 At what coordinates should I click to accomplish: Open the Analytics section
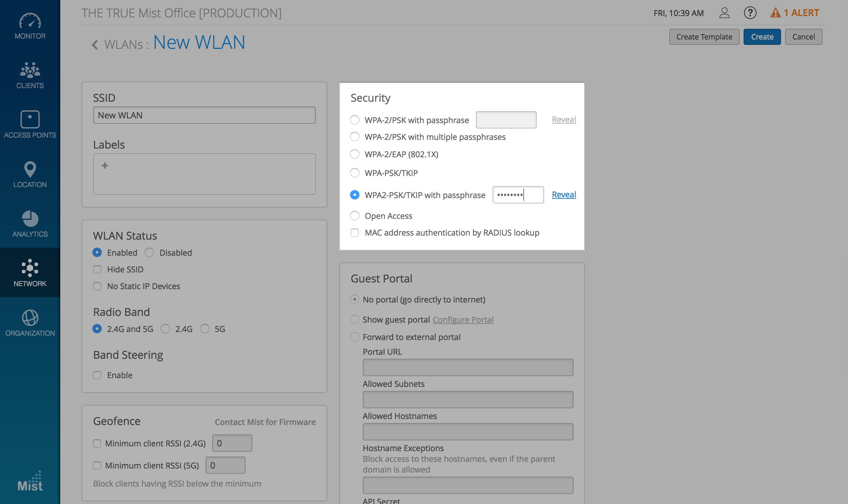click(30, 224)
